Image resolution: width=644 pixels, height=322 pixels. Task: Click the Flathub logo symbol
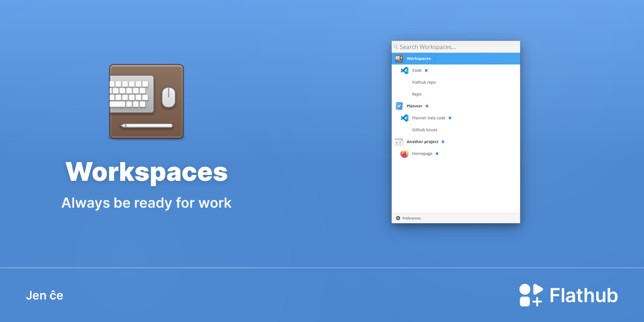[x=531, y=295]
